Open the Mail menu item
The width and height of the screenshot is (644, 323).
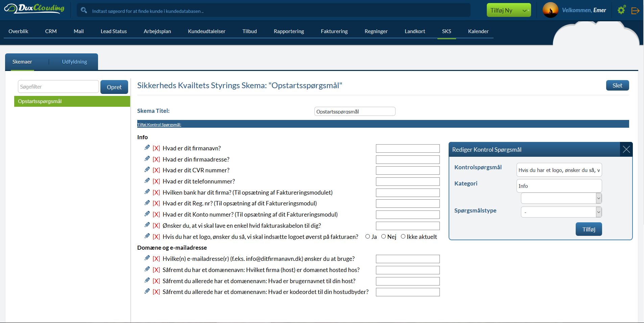click(79, 31)
